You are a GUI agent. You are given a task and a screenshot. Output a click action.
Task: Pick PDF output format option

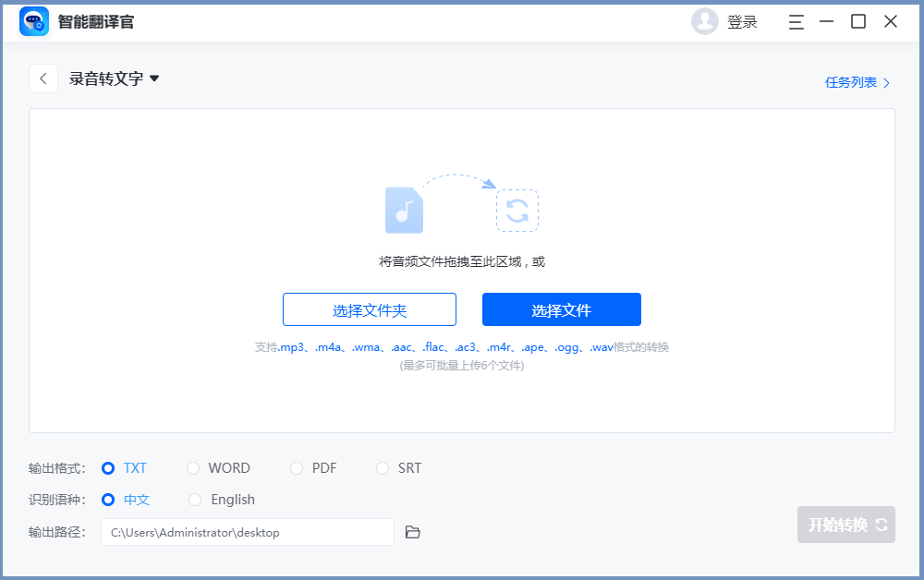point(297,468)
